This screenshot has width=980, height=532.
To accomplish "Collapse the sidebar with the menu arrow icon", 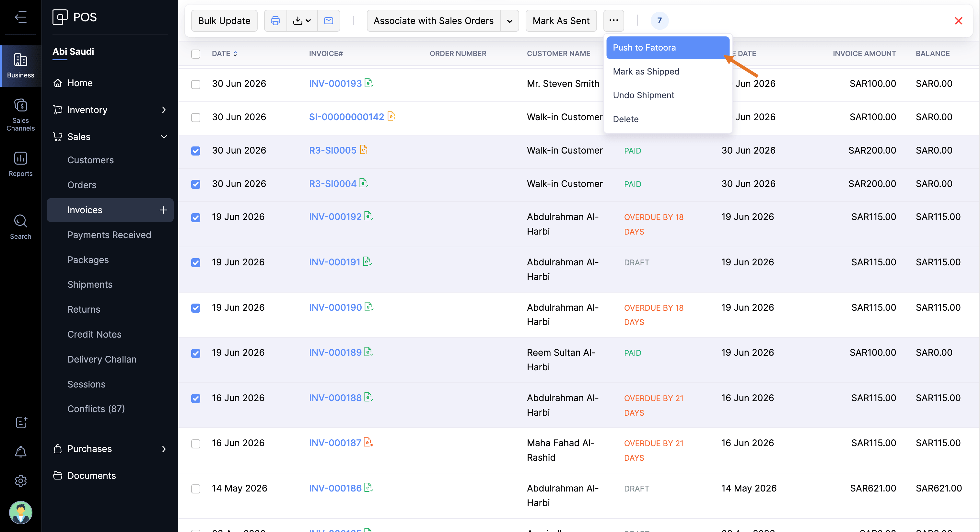I will click(x=20, y=17).
